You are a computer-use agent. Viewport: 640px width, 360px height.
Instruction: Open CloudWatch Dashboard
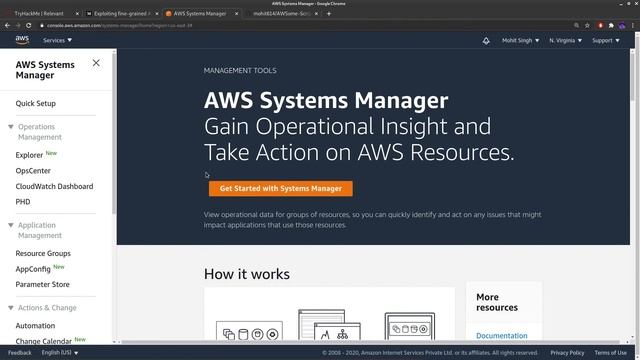tap(54, 186)
